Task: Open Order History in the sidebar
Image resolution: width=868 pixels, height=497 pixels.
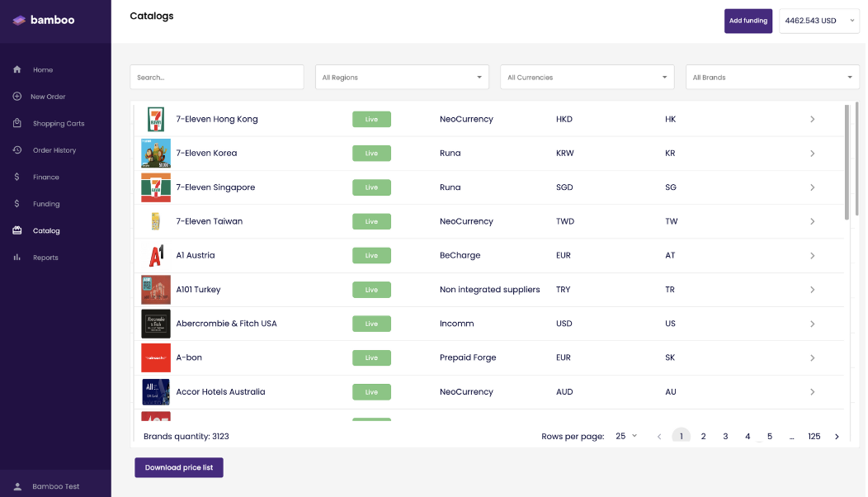Action: point(54,150)
